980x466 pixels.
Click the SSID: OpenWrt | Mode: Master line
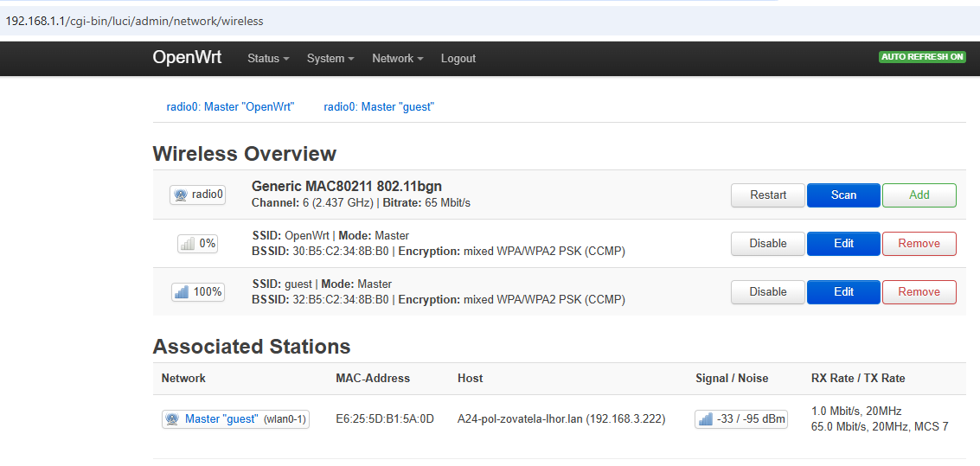click(x=330, y=235)
